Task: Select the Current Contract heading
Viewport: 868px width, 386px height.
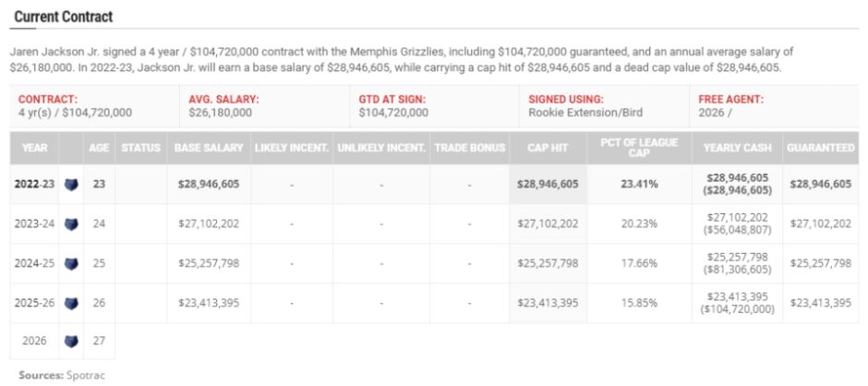Action: coord(64,18)
